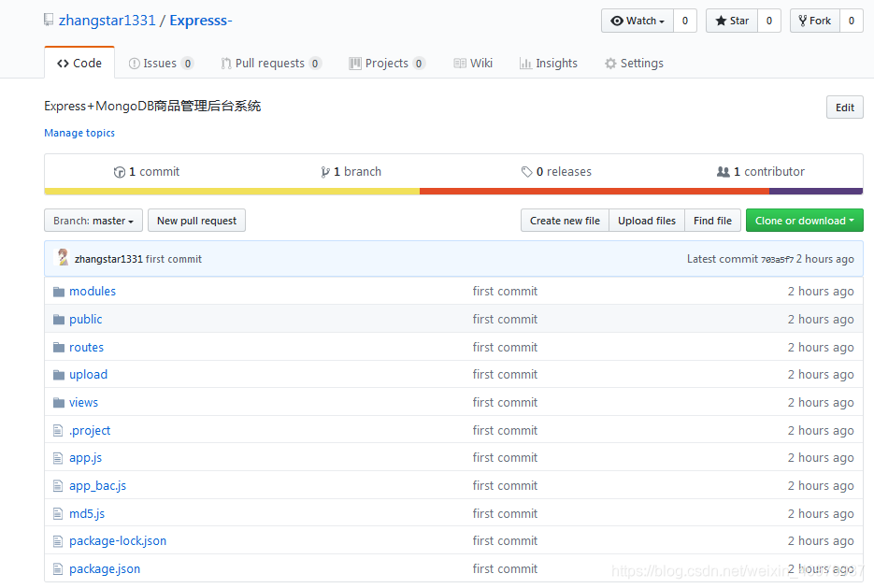The height and width of the screenshot is (588, 874).
Task: Switch to the Issues tab
Action: pyautogui.click(x=161, y=63)
